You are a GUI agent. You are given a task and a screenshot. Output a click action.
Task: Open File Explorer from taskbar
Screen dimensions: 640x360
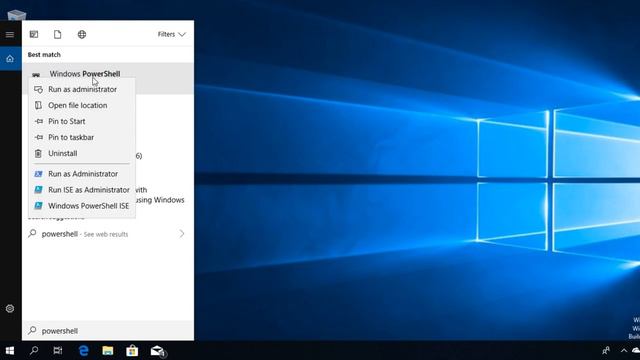point(108,351)
